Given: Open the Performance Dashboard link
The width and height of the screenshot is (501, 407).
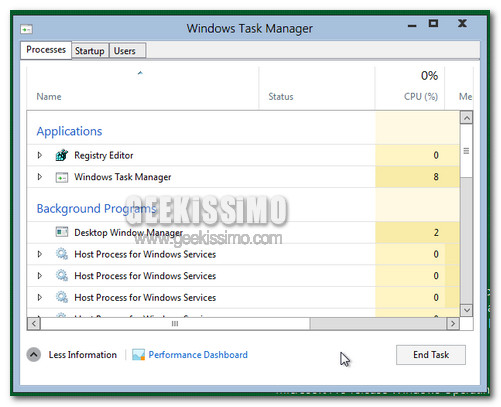Looking at the screenshot, I should coord(198,355).
